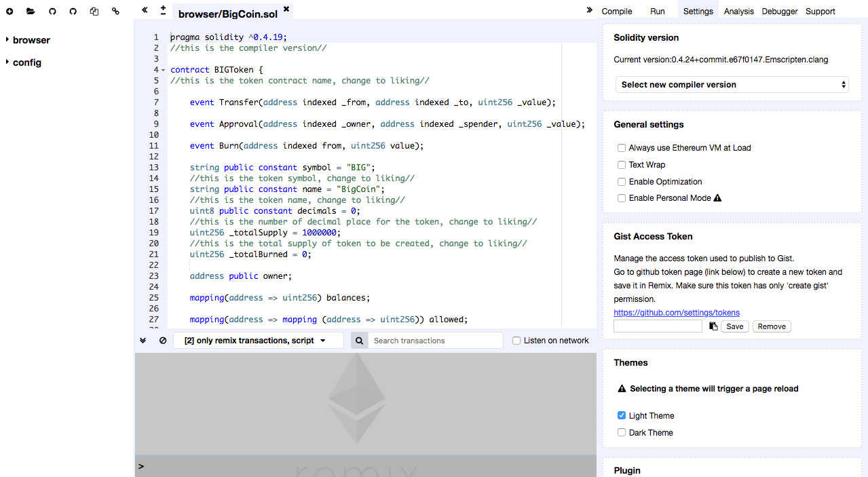Click the search magnifier in terminal bar
Viewport: 868px width, 477px height.
pos(360,341)
